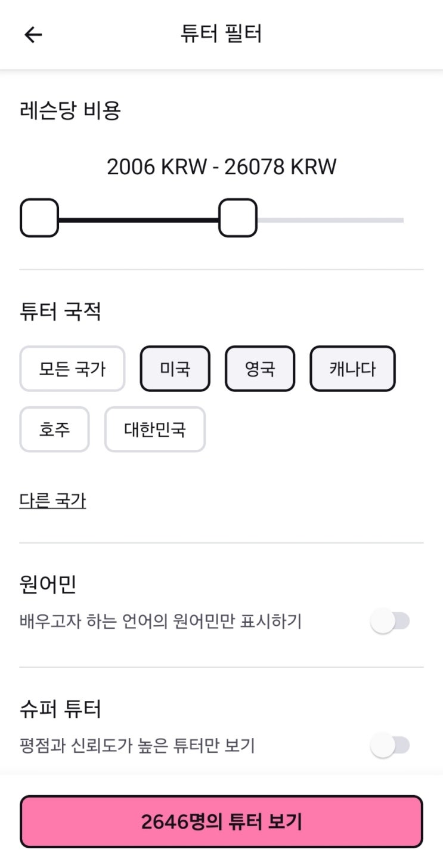443x868 pixels.
Task: Click the 튜터 필터 page title
Action: 221,34
